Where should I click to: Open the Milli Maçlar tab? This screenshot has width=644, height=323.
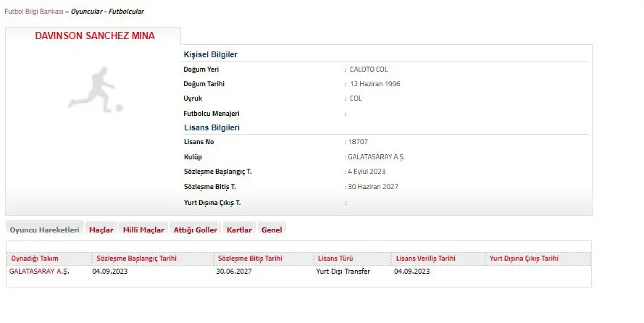point(143,230)
